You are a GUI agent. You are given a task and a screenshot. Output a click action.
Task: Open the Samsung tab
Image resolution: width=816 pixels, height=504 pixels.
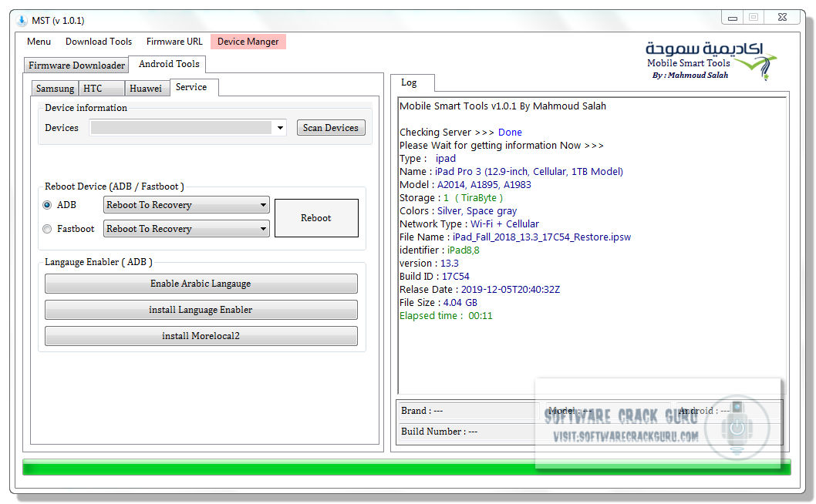tap(55, 89)
